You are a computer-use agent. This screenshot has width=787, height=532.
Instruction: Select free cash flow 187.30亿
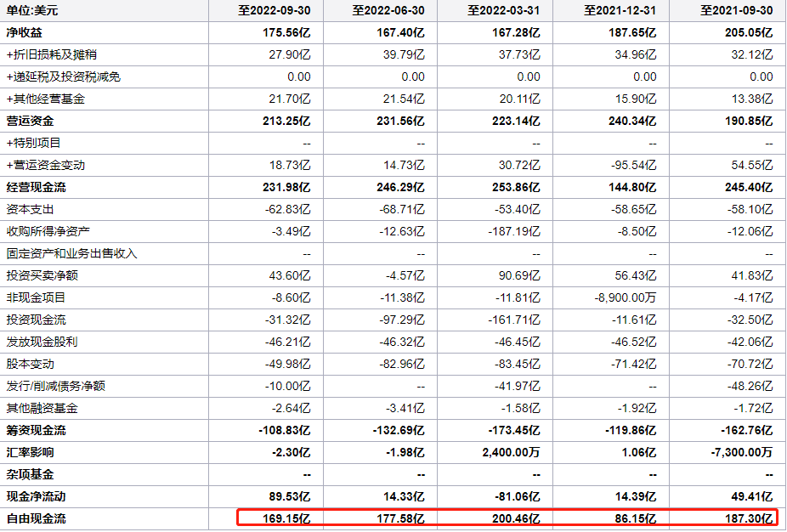pyautogui.click(x=749, y=518)
